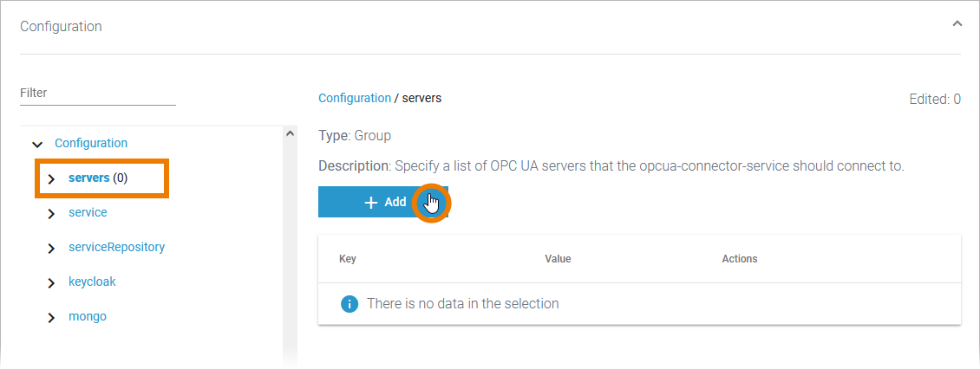Expand the servers tree node

(51, 178)
